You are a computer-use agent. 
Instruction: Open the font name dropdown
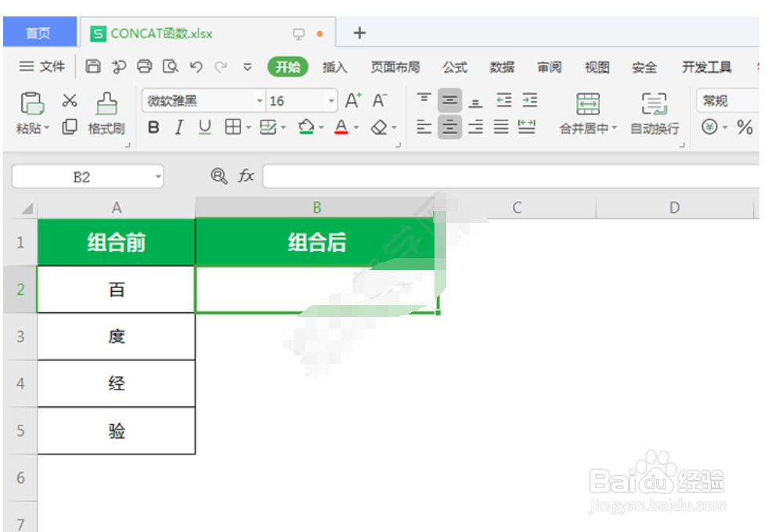(260, 101)
